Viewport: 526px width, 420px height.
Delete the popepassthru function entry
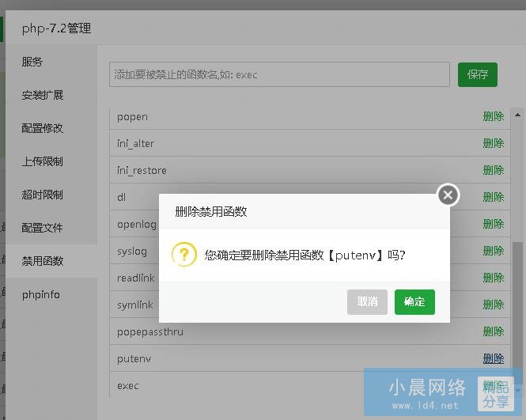(x=494, y=331)
